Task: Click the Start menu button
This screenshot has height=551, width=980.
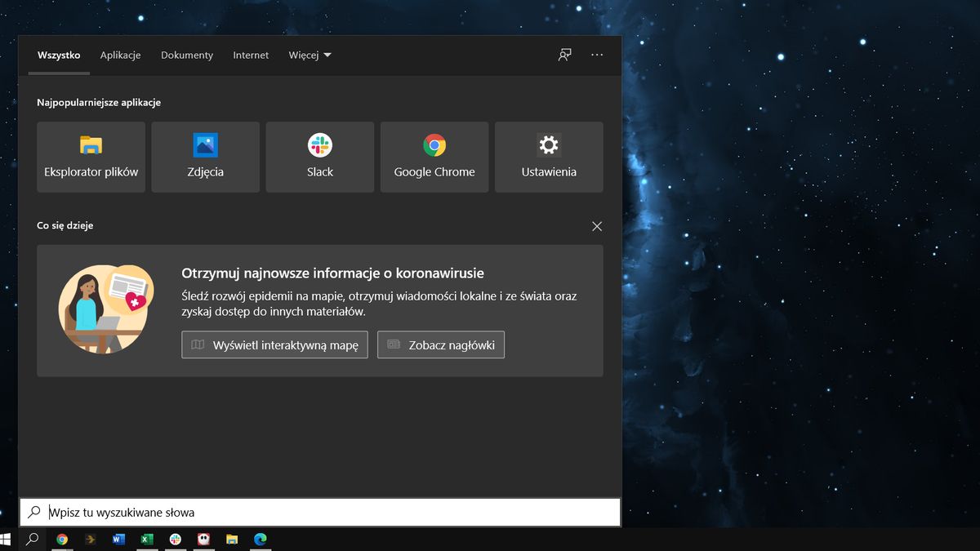Action: click(11, 539)
